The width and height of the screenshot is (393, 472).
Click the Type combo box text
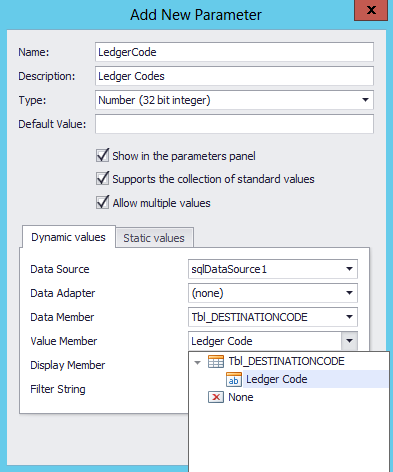(x=154, y=100)
